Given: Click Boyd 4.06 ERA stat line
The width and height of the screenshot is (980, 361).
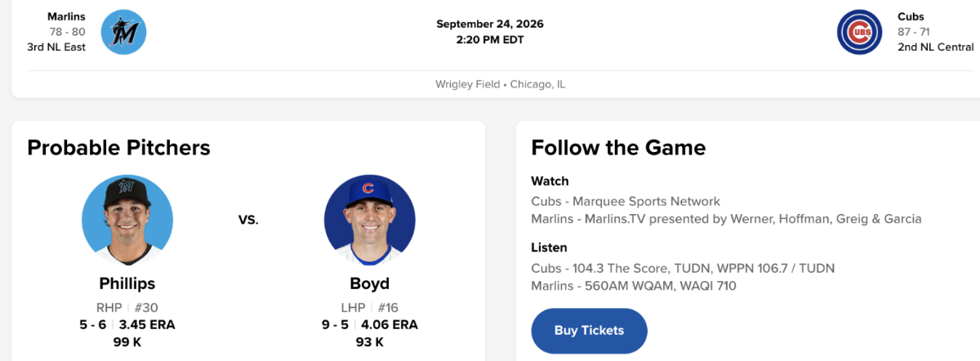Looking at the screenshot, I should (x=370, y=324).
